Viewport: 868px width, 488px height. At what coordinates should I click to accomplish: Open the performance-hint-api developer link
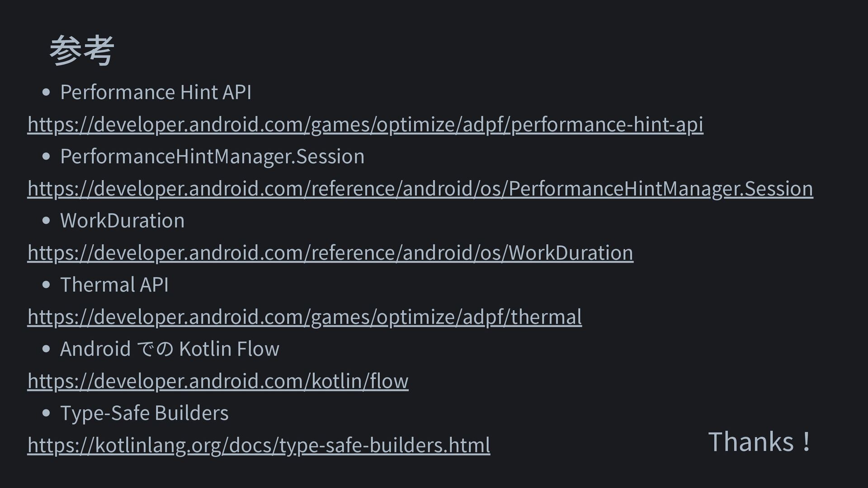365,124
